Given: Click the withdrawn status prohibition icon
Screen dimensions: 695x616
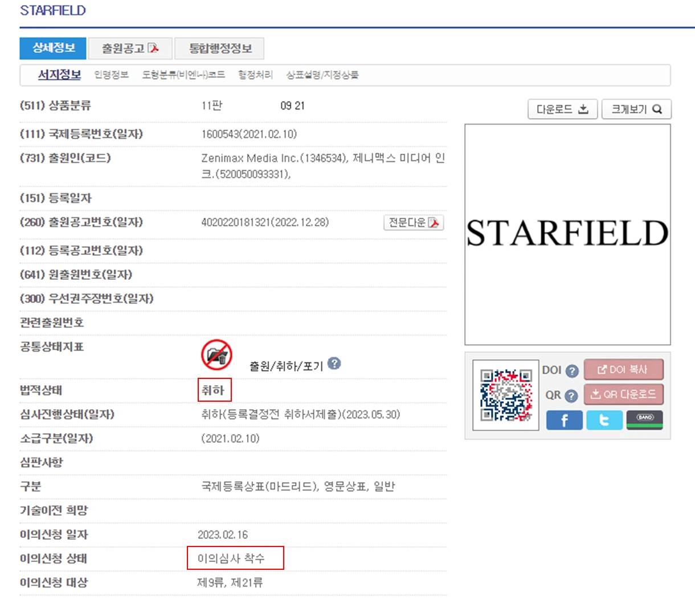Looking at the screenshot, I should click(216, 355).
